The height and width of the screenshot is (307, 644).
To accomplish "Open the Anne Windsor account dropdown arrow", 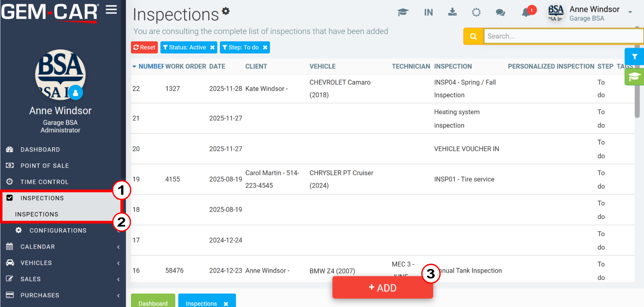I will [630, 12].
